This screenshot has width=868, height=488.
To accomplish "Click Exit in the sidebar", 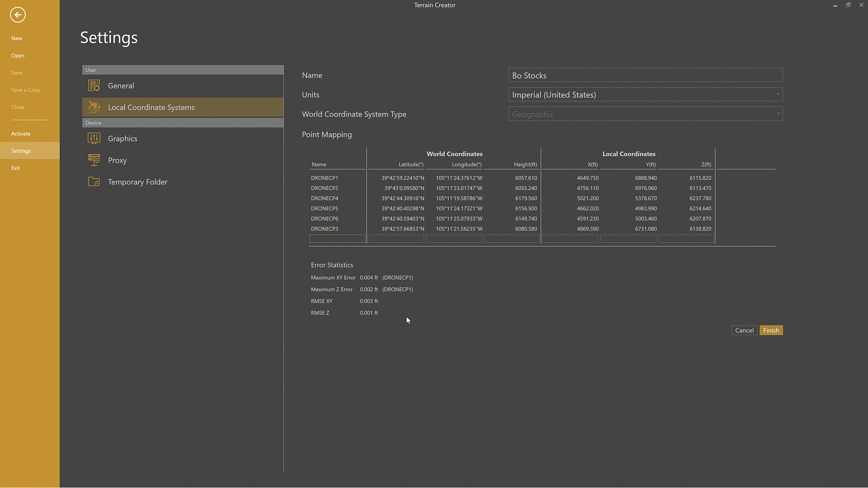I will (15, 168).
